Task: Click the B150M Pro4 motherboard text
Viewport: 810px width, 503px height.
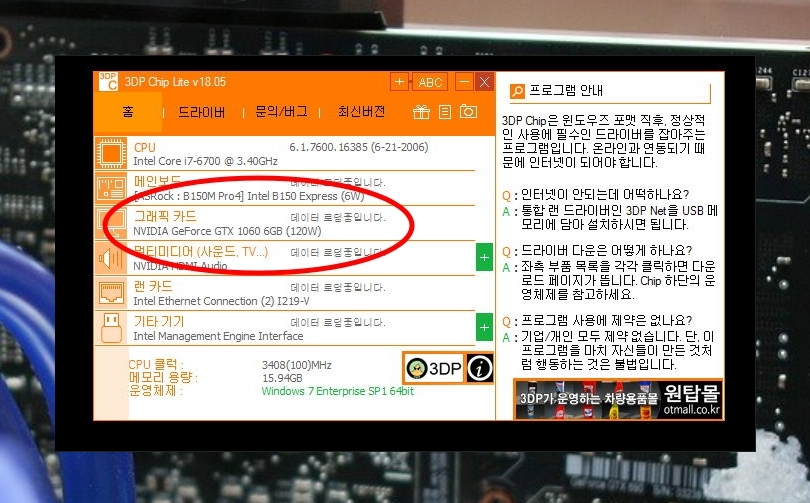Action: [250, 196]
